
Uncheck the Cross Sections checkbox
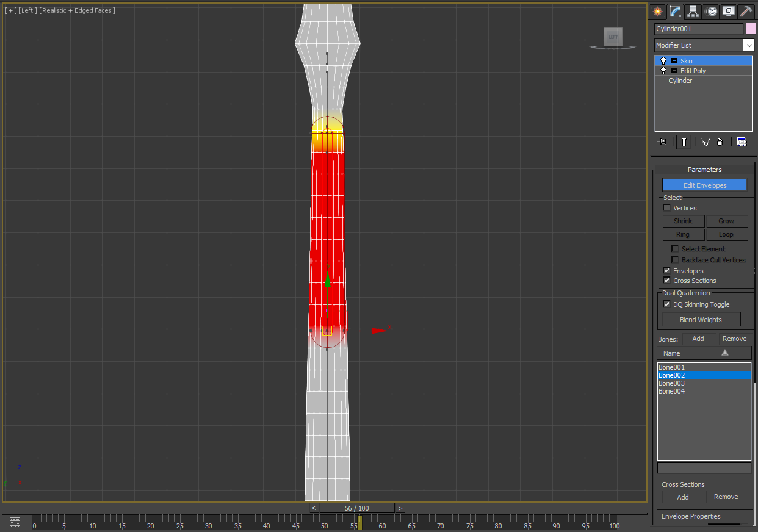point(666,281)
